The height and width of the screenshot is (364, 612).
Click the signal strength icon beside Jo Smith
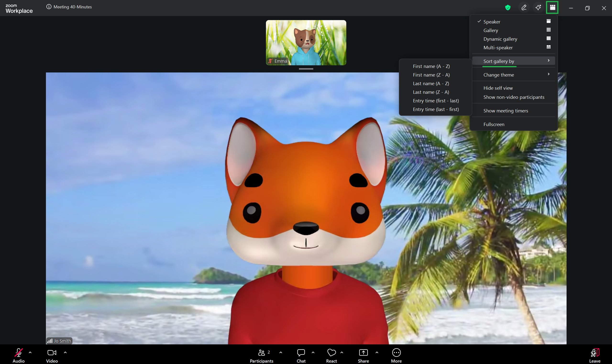point(50,341)
